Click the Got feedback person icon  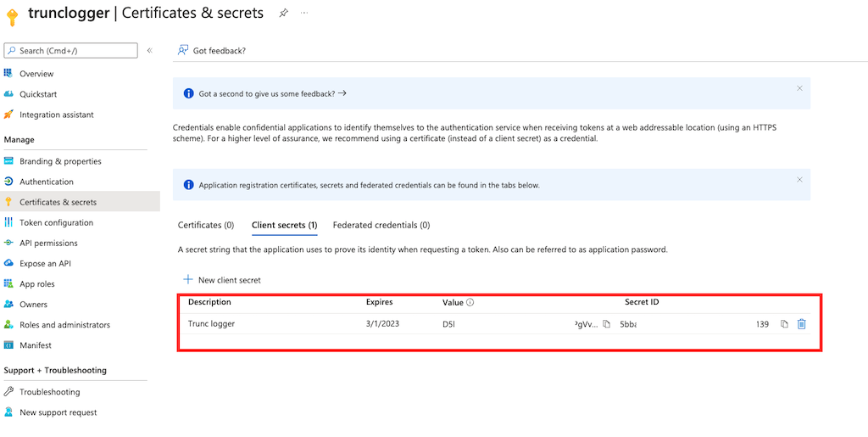click(183, 50)
